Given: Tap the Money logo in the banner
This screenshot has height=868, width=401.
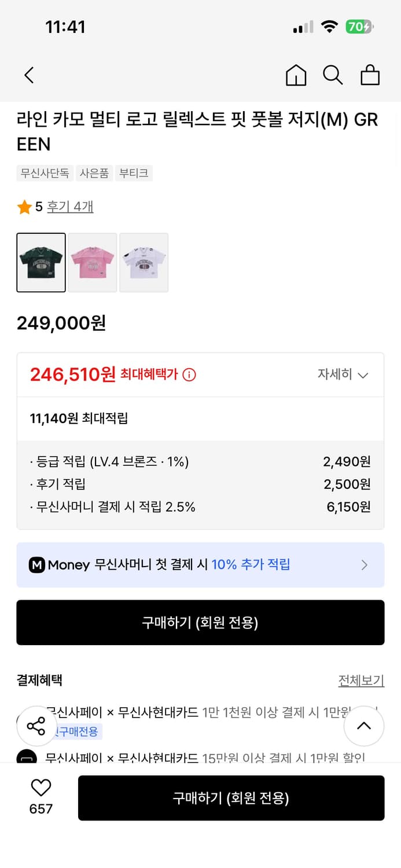Looking at the screenshot, I should coord(37,564).
